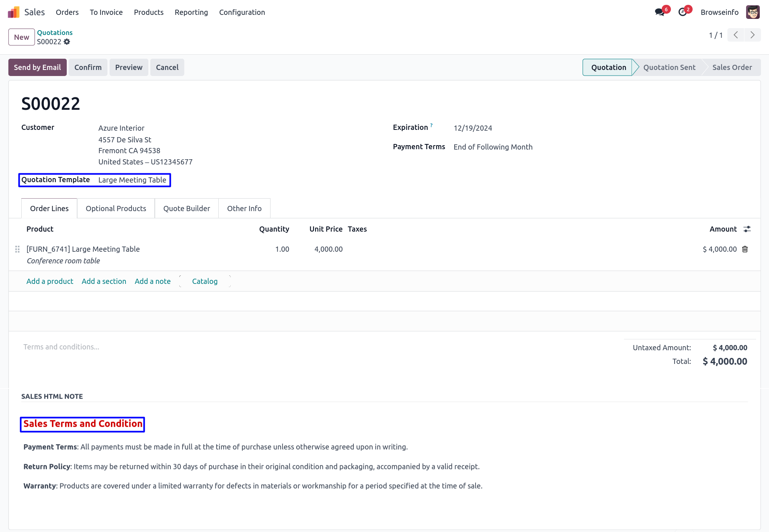Open the Quotation Template field dropdown
The width and height of the screenshot is (769, 532).
pos(132,180)
